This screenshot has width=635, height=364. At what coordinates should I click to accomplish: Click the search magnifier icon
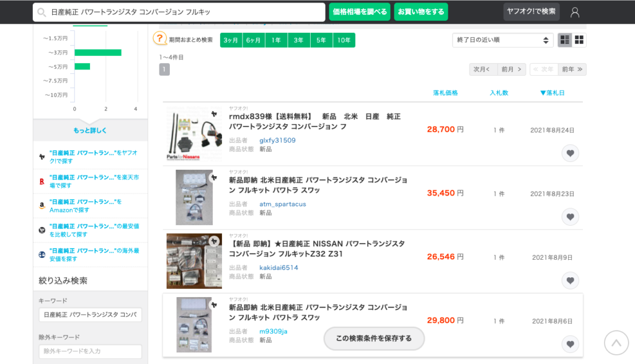42,12
